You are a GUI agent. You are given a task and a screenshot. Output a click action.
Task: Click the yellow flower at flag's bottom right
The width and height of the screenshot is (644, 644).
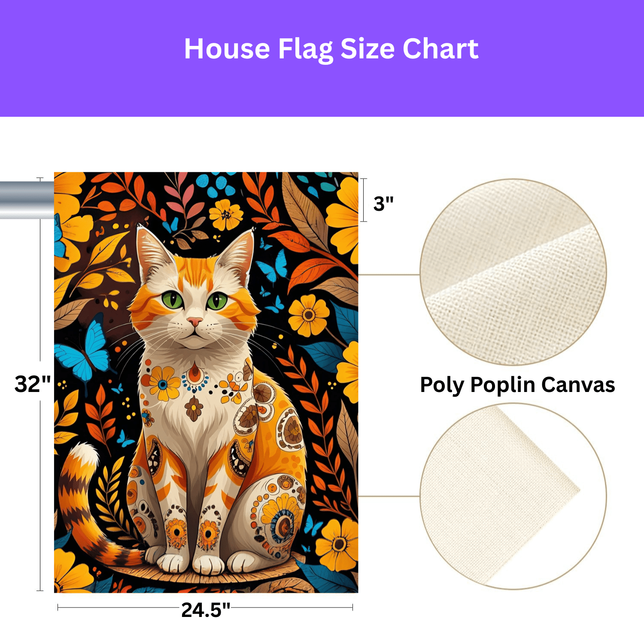337,544
